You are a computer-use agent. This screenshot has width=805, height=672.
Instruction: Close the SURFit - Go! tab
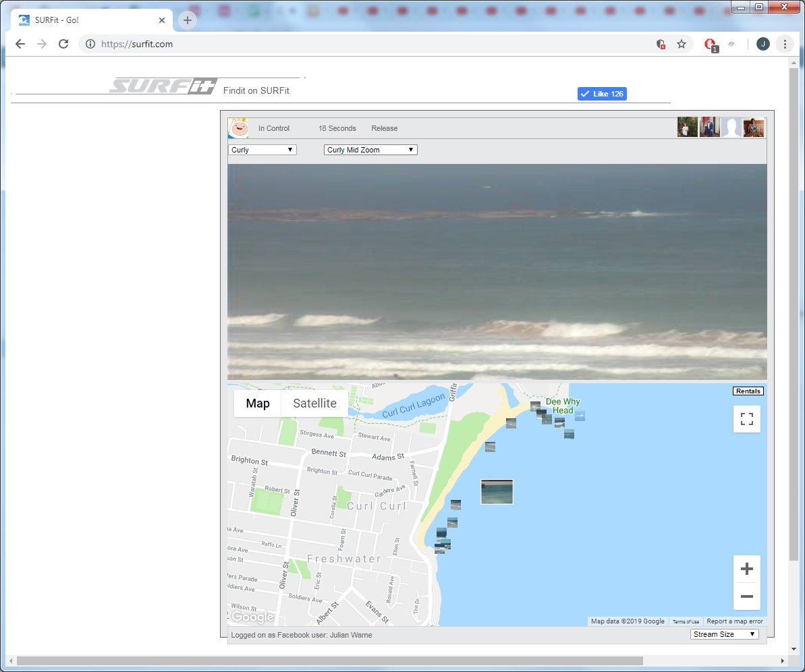162,20
